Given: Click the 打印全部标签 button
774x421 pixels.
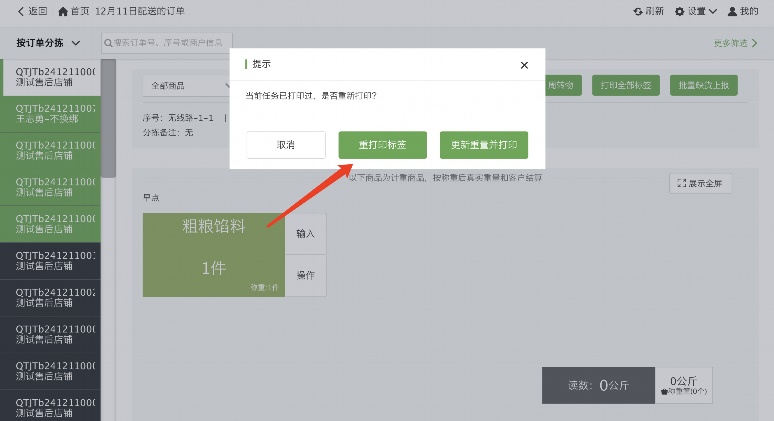Looking at the screenshot, I should [x=625, y=85].
